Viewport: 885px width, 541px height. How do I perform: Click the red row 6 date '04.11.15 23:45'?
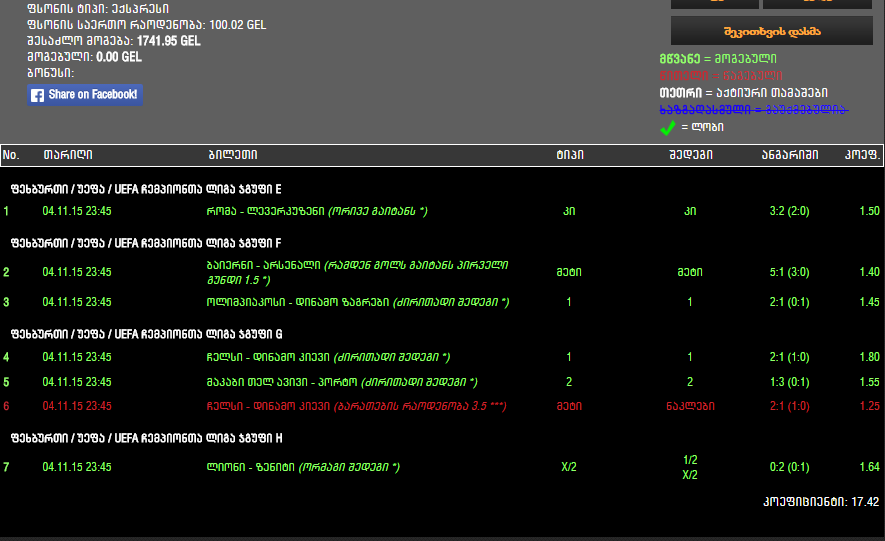tap(77, 406)
